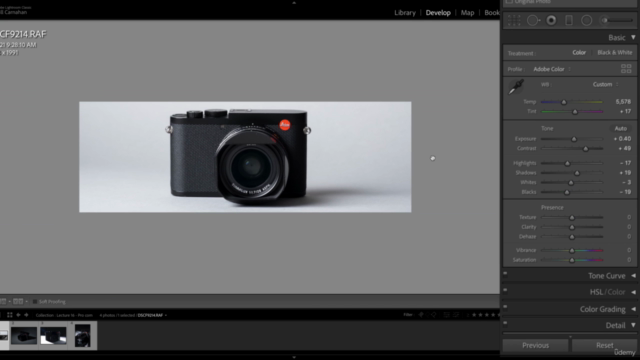The image size is (640, 360).
Task: Click the Saturation slider handle
Action: 572,260
